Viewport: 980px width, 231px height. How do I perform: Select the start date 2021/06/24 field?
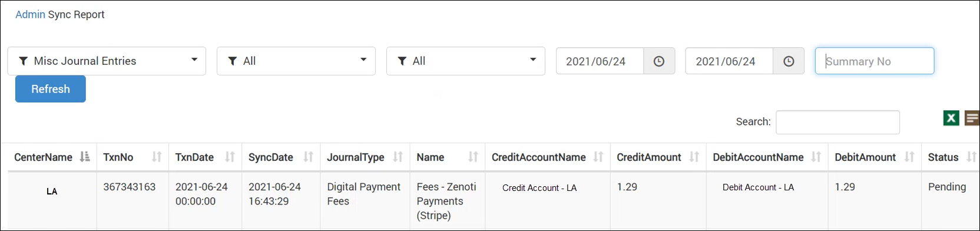point(600,61)
